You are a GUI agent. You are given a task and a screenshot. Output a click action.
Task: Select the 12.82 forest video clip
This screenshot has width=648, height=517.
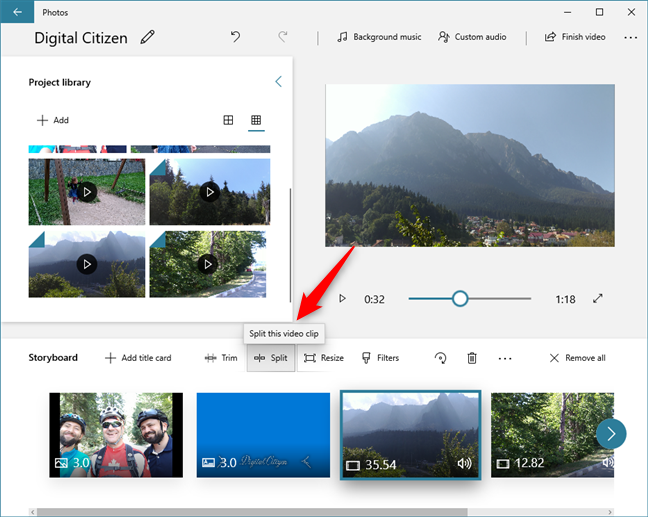point(552,435)
